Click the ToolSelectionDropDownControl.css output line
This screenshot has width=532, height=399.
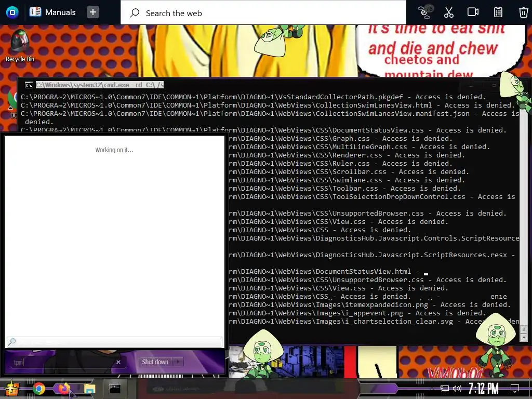[372, 196]
